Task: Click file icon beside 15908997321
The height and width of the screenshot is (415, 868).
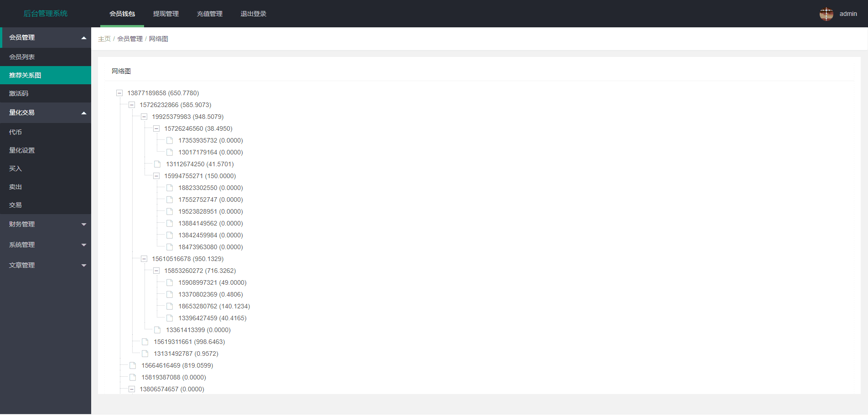Action: click(170, 282)
